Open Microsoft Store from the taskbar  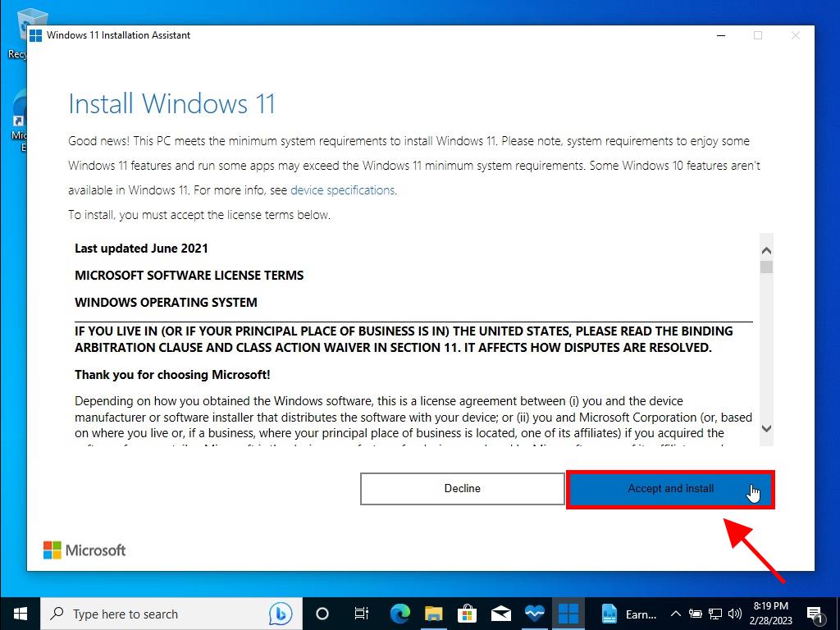tap(467, 614)
